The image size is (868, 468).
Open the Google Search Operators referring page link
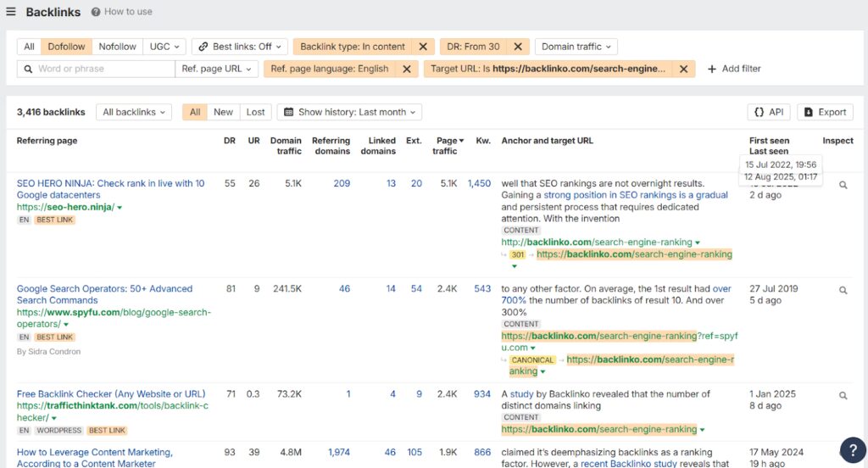(x=104, y=294)
